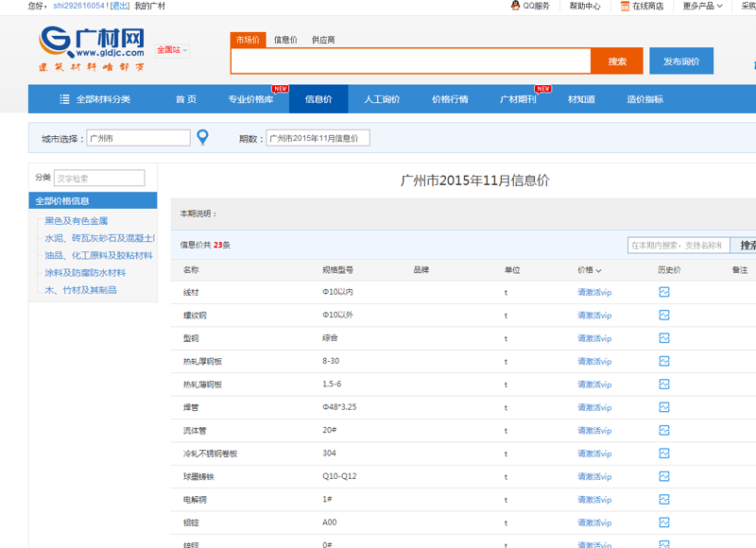Select the 信息价 search tab
Screen dimensions: 756x548
click(285, 40)
